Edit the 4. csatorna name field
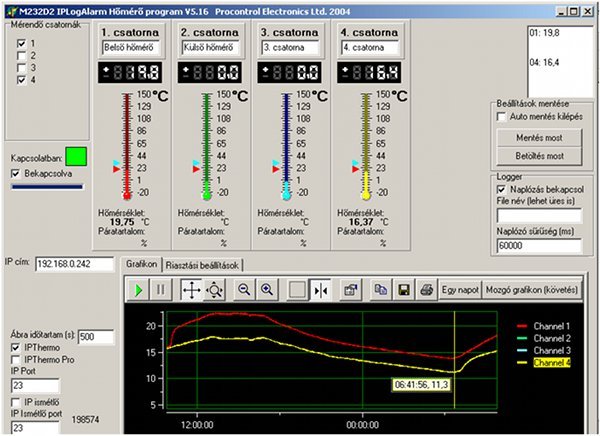Image resolution: width=600 pixels, height=436 pixels. (370, 48)
